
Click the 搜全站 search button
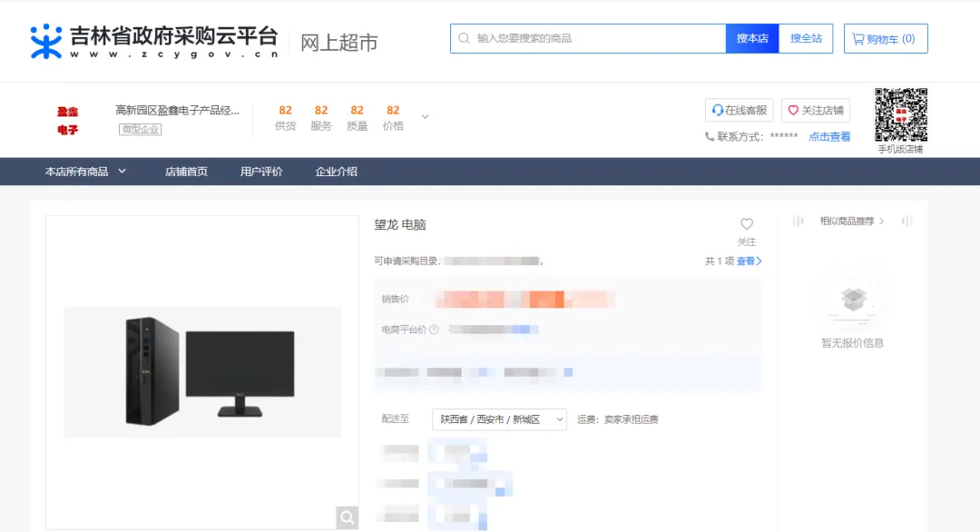pos(807,38)
